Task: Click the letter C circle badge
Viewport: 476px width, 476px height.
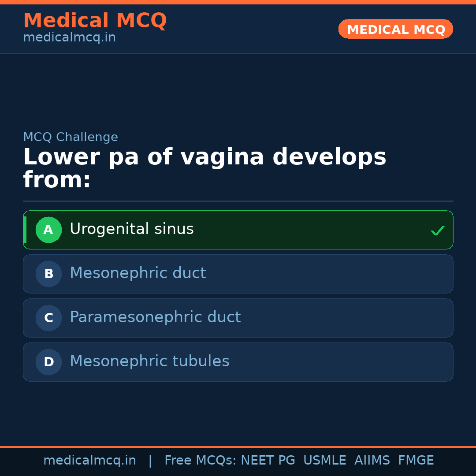Action: click(x=48, y=318)
